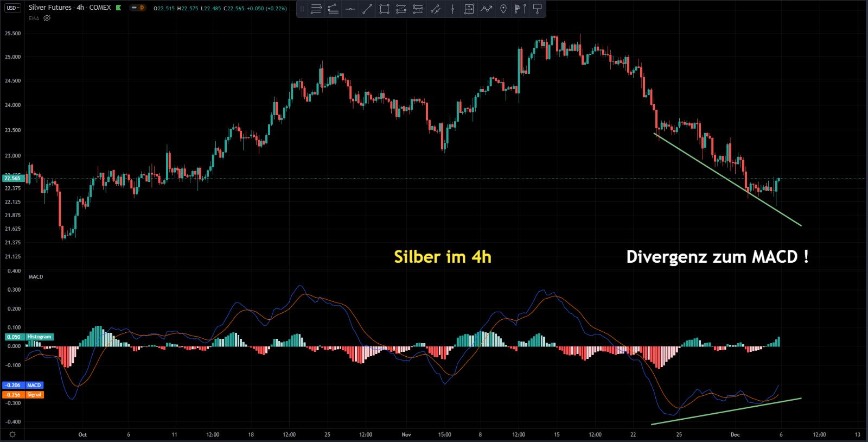This screenshot has height=442, width=868.
Task: Select the horizontal lines drawing tool
Action: coord(316,9)
